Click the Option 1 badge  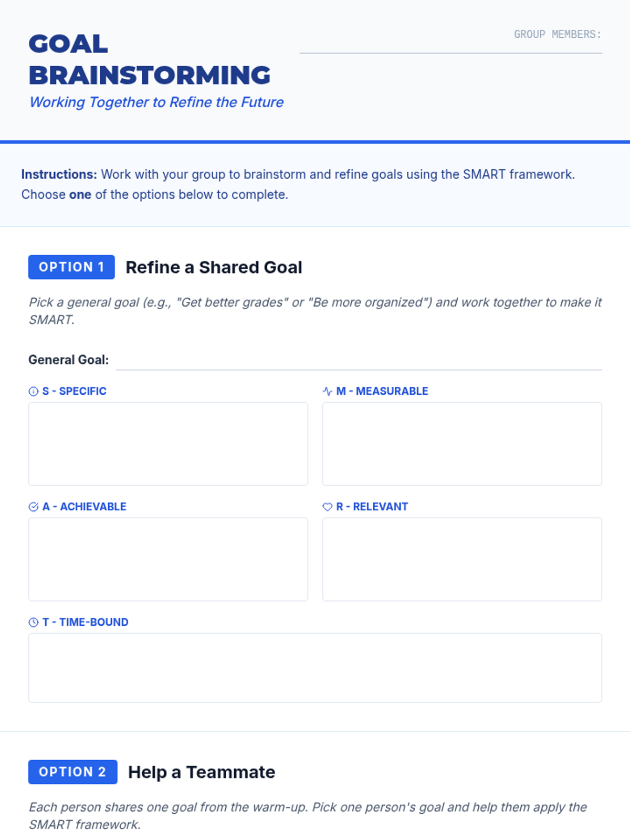(71, 267)
